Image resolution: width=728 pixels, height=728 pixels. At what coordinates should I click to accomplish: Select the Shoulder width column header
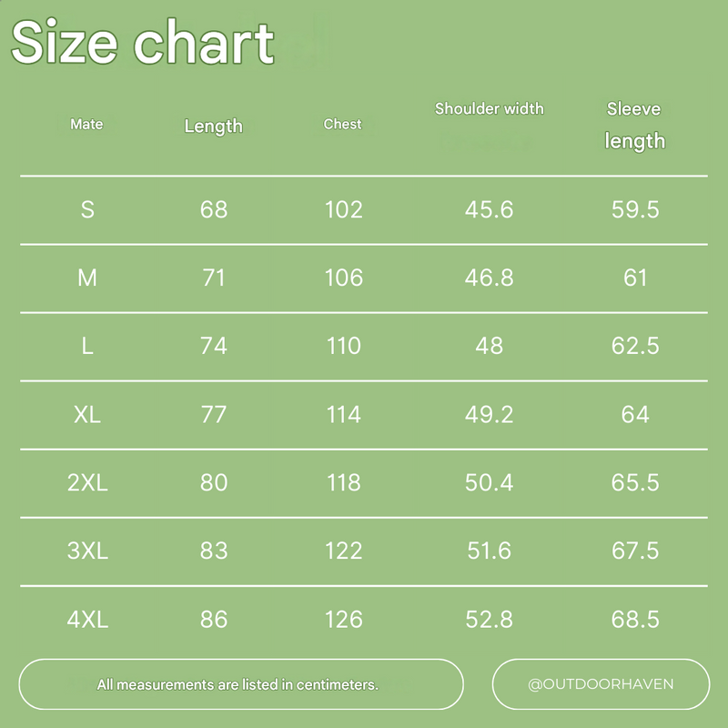pyautogui.click(x=489, y=108)
